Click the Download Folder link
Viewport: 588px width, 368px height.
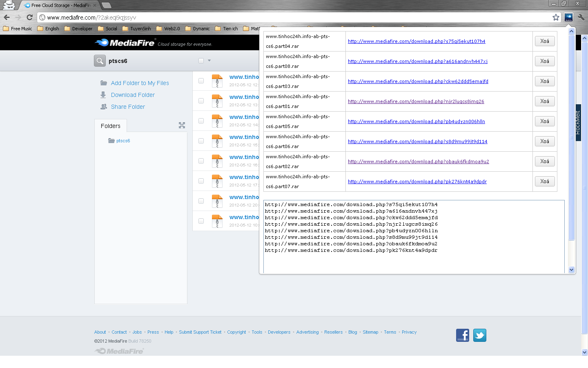coord(133,95)
